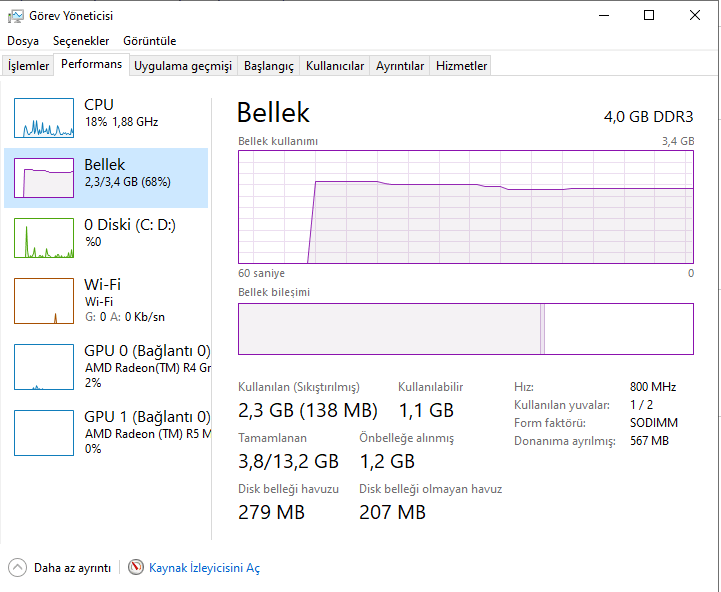The height and width of the screenshot is (592, 721).
Task: Switch to the İşlemler tab
Action: [28, 66]
